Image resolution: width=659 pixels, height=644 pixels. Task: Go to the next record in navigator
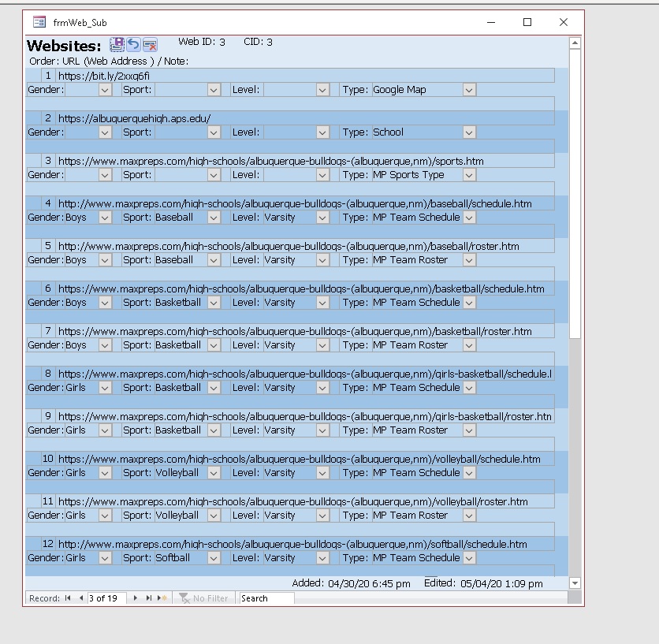click(x=136, y=598)
